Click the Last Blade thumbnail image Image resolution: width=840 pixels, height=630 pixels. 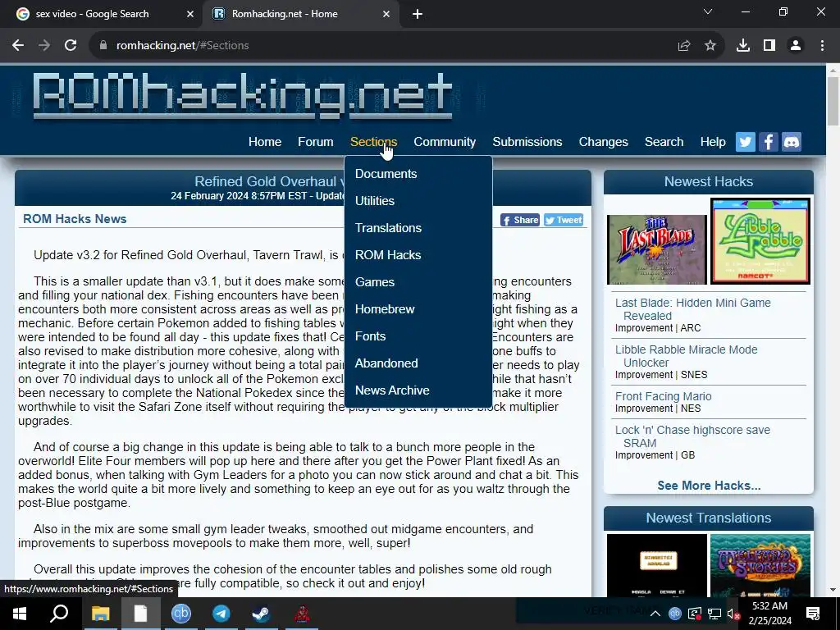pyautogui.click(x=657, y=249)
